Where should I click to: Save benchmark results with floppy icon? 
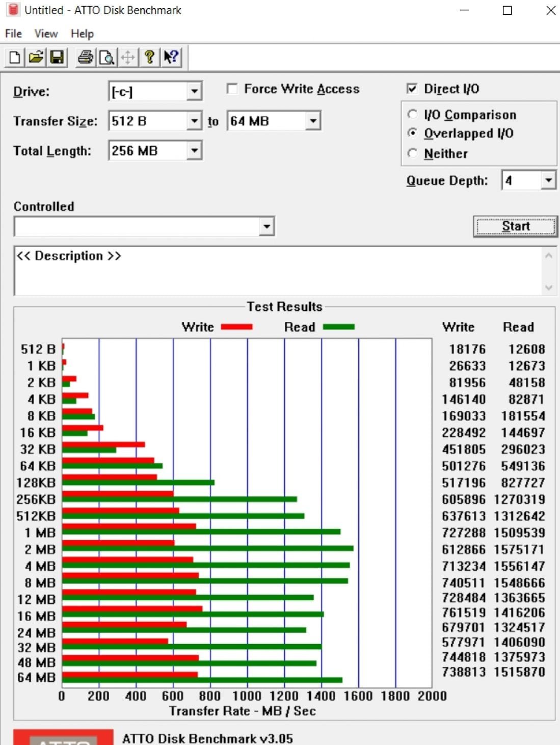pyautogui.click(x=57, y=57)
